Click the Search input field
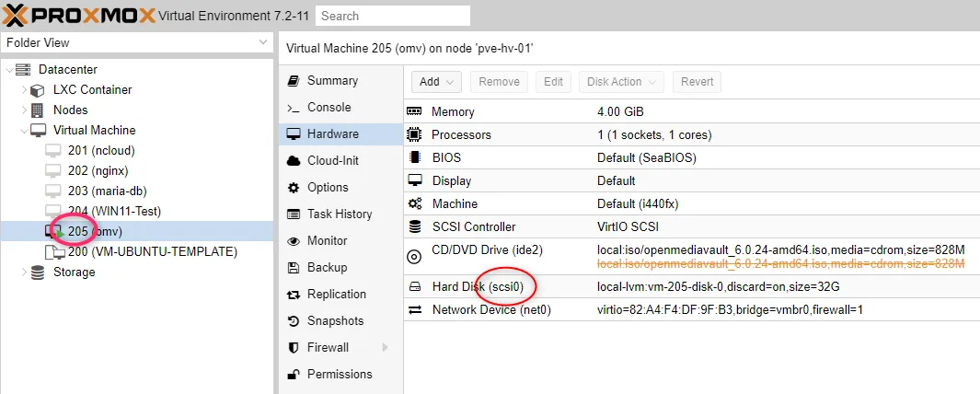This screenshot has height=394, width=980. pos(393,16)
